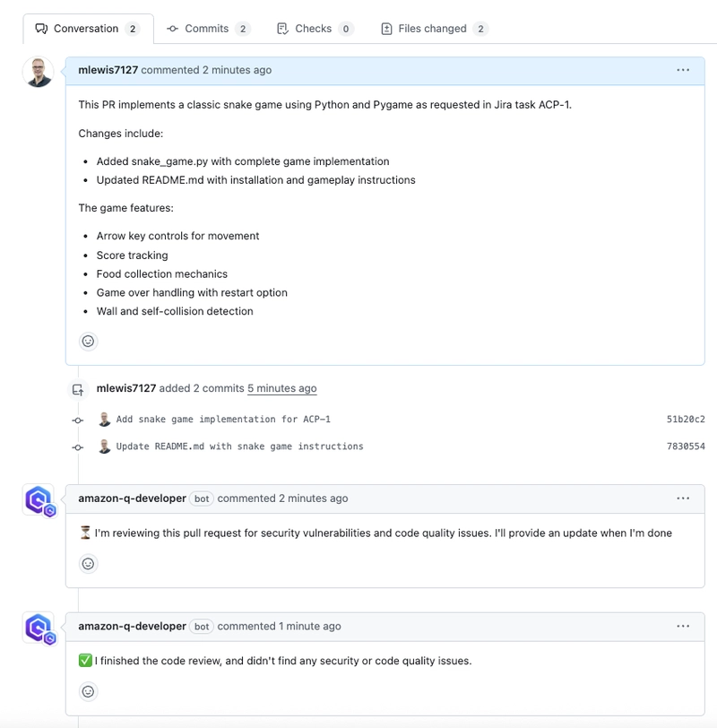Image resolution: width=717 pixels, height=728 pixels.
Task: Add emoji reaction to mlewis7127's comment
Action: click(88, 342)
